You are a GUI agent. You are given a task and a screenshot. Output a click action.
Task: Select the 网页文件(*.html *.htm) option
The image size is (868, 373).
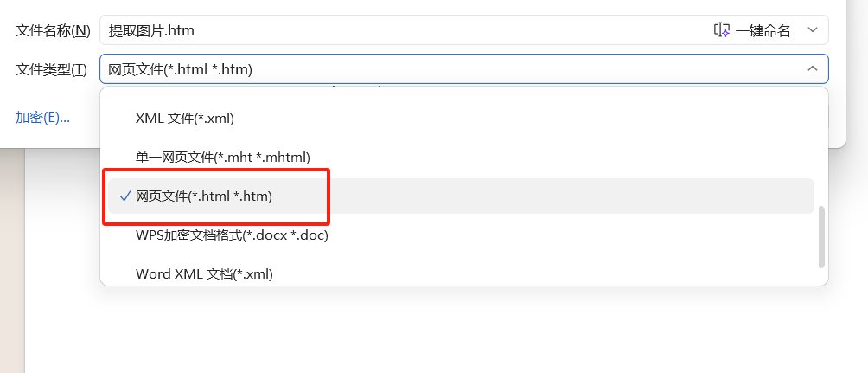(x=204, y=196)
